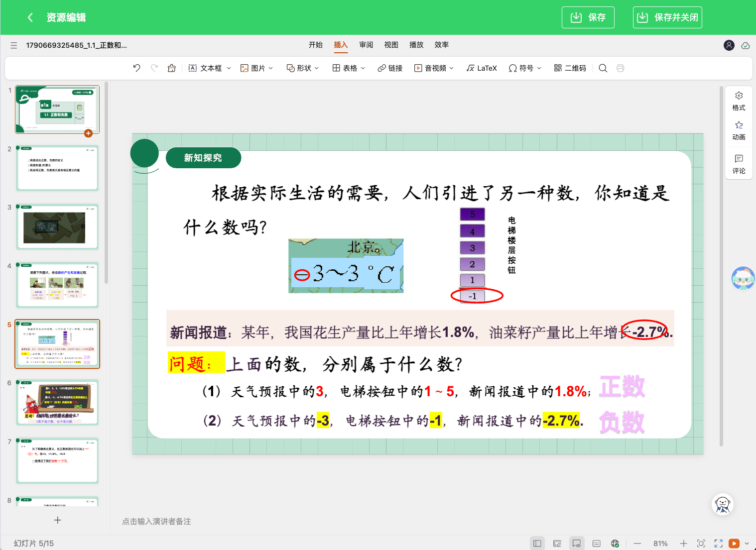This screenshot has width=756, height=550.
Task: Enter full screen with the expand-arrows icon
Action: [x=719, y=544]
